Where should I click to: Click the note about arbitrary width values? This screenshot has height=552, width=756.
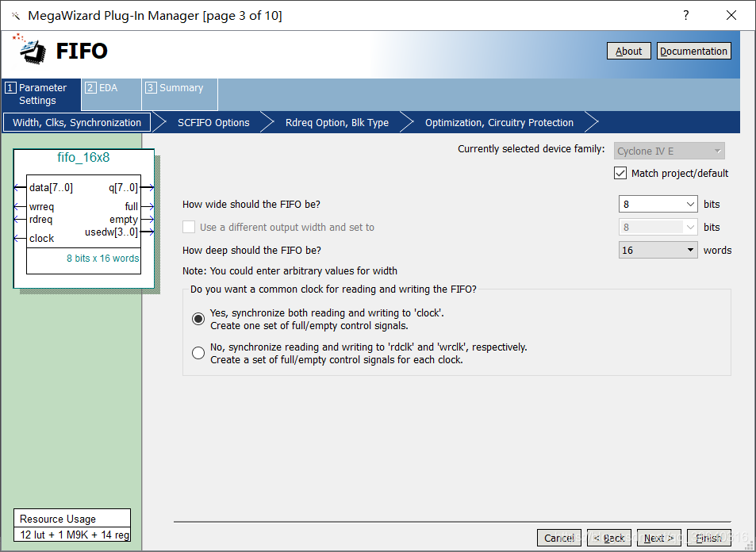pos(290,271)
